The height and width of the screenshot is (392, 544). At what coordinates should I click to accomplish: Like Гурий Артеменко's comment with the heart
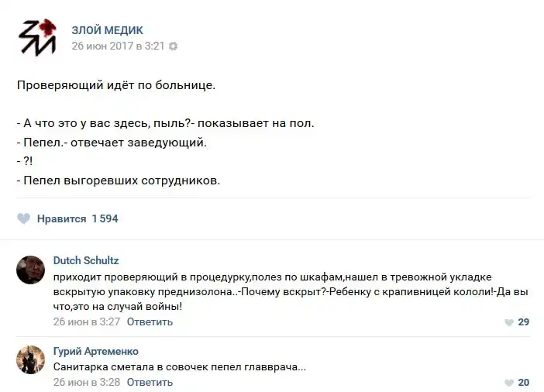[508, 383]
